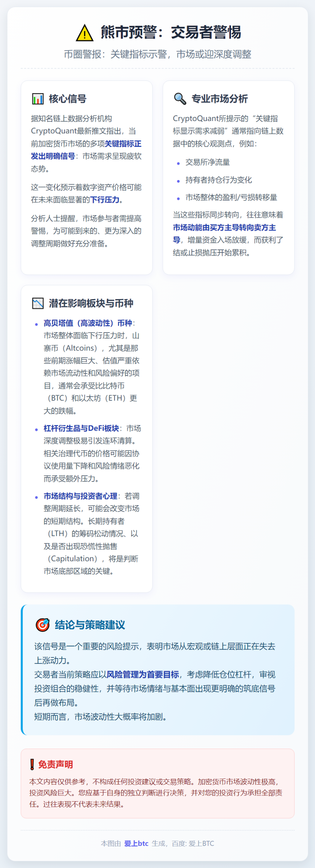Click the 专业市场分析 heading

(219, 99)
